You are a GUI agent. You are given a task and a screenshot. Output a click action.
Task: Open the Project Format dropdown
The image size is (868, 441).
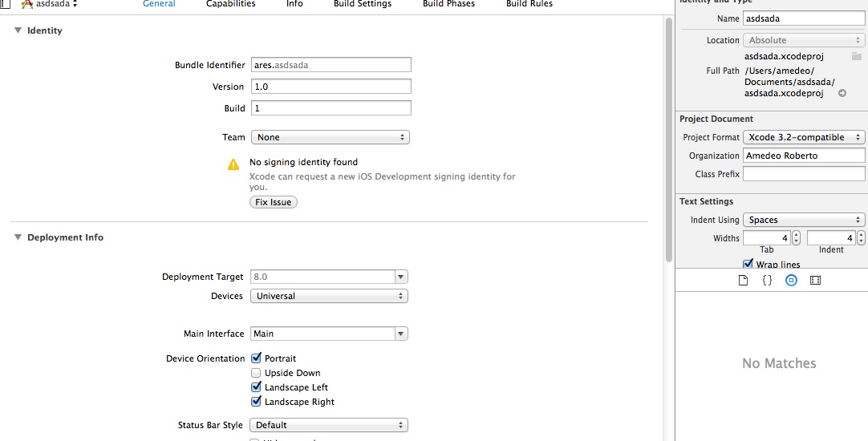pyautogui.click(x=804, y=137)
